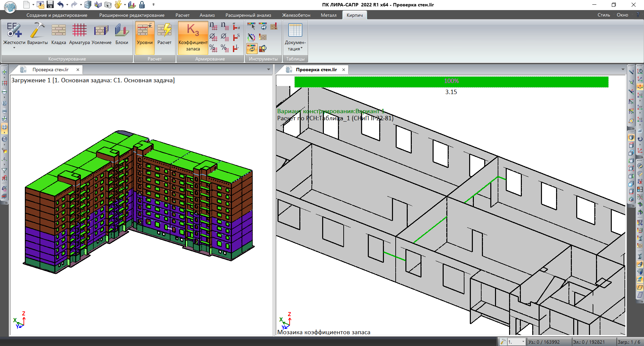The height and width of the screenshot is (346, 644).
Task: Run the masonry Расчет lightning icon
Action: [164, 34]
